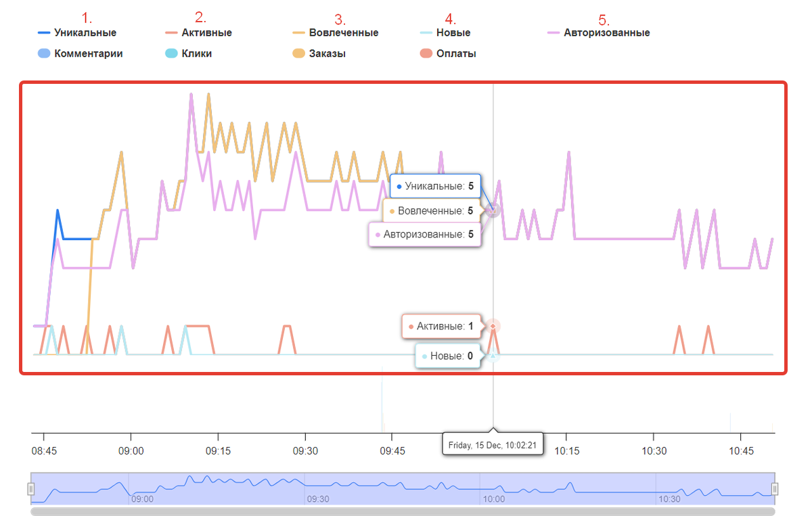Screen dimensions: 812x516
Task: Click the Вовлеченные: 5 tooltip
Action: tap(432, 211)
